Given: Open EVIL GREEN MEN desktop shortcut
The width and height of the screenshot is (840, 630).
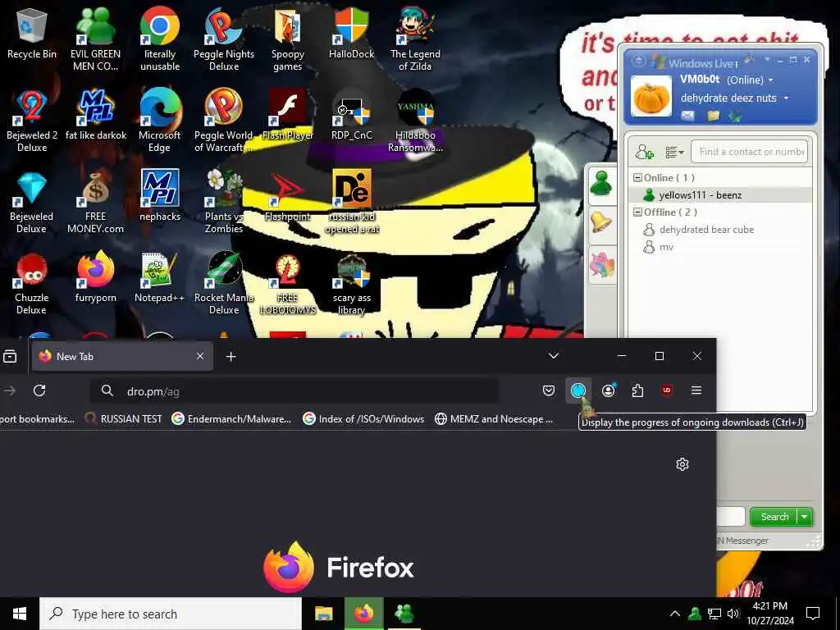Looking at the screenshot, I should coord(95,39).
